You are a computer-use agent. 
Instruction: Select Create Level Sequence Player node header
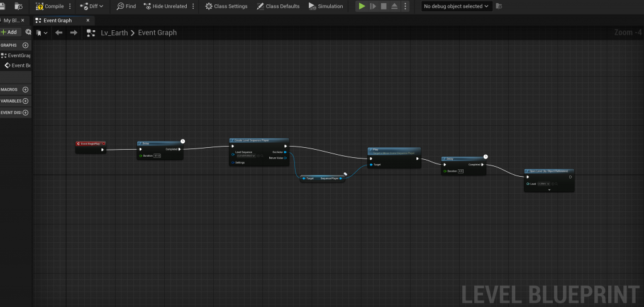pos(259,140)
